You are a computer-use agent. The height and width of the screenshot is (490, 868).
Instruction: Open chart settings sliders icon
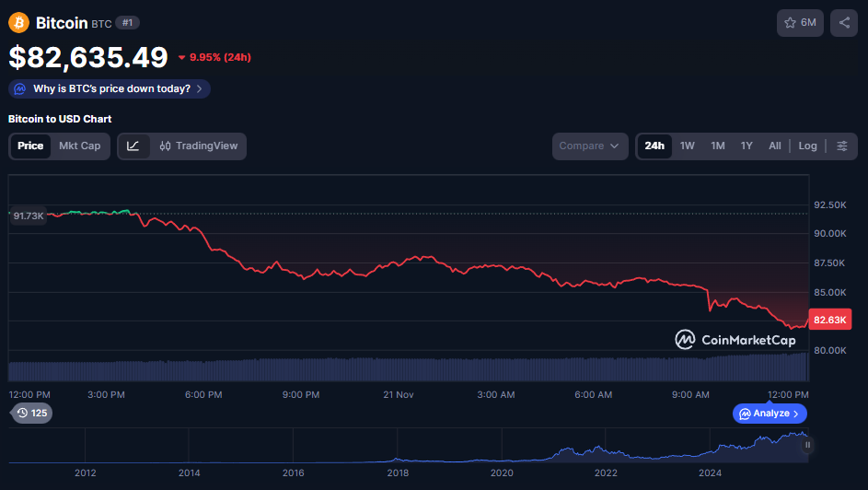pyautogui.click(x=842, y=146)
